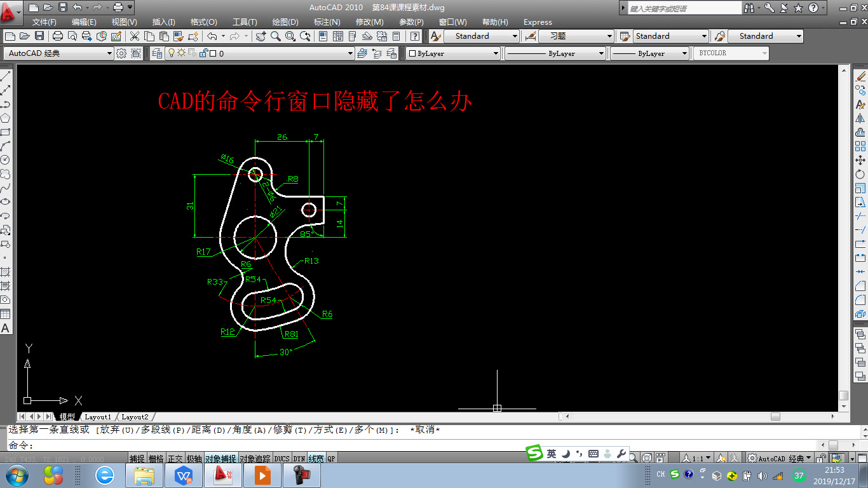Select the Multiline Text (A) tool

pyautogui.click(x=5, y=329)
